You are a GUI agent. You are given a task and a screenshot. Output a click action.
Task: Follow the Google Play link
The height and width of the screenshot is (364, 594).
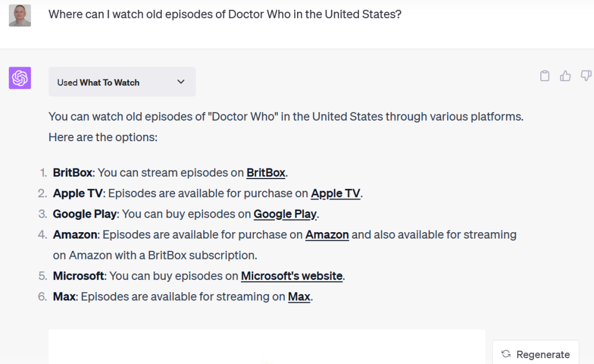(285, 214)
